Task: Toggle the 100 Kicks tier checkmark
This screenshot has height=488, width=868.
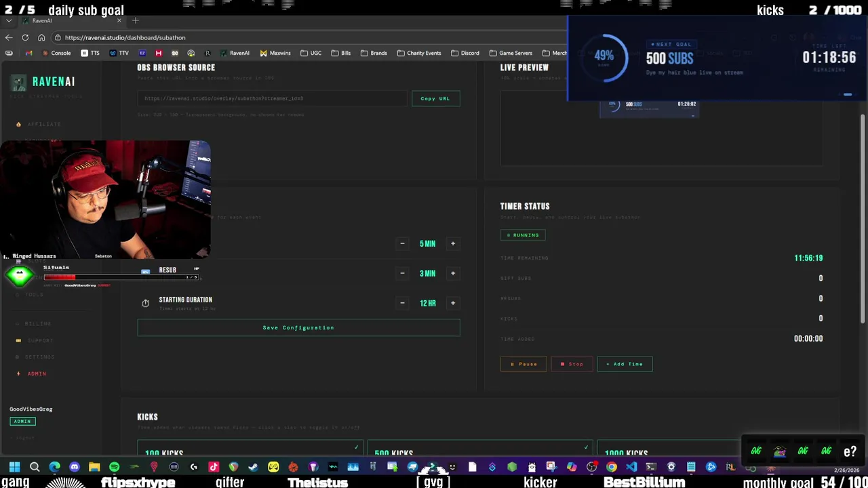Action: [x=356, y=447]
